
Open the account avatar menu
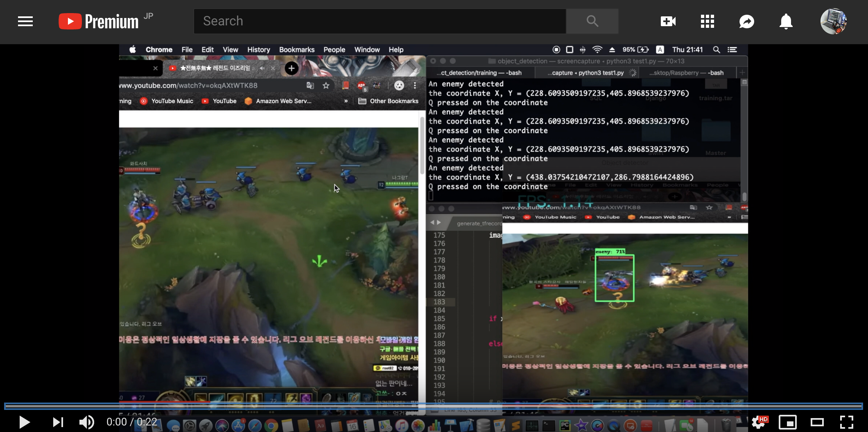click(834, 21)
